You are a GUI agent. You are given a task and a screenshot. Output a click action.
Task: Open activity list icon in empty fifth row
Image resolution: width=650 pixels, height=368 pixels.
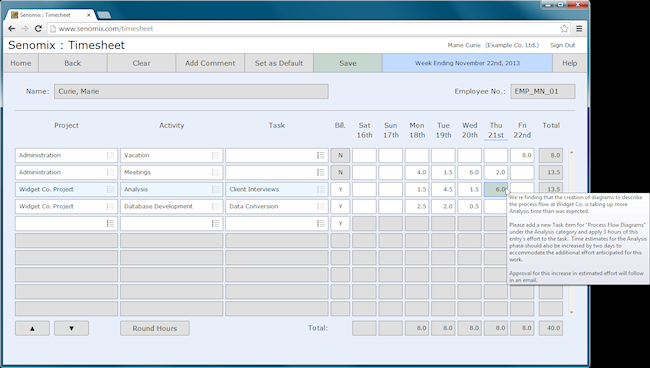pyautogui.click(x=216, y=223)
